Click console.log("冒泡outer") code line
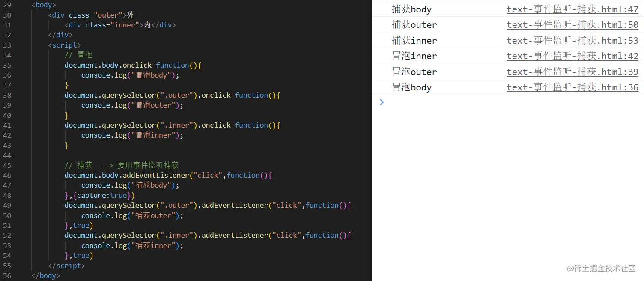Viewport: 644px width, 281px height. 132,105
